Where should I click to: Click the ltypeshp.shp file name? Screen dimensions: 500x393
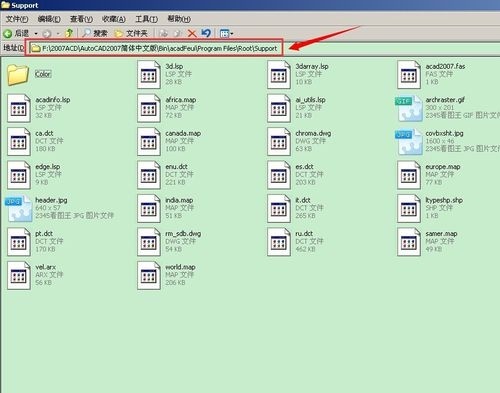pyautogui.click(x=444, y=200)
